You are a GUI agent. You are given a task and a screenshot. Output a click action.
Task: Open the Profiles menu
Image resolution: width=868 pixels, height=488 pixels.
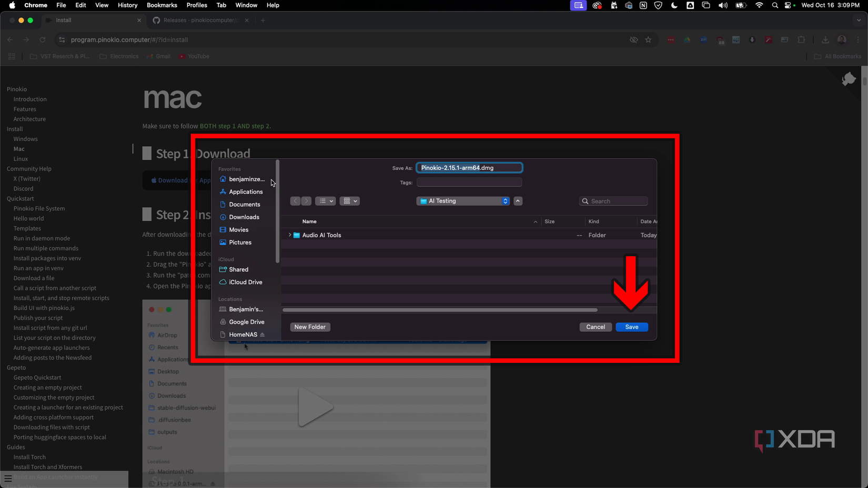click(197, 5)
